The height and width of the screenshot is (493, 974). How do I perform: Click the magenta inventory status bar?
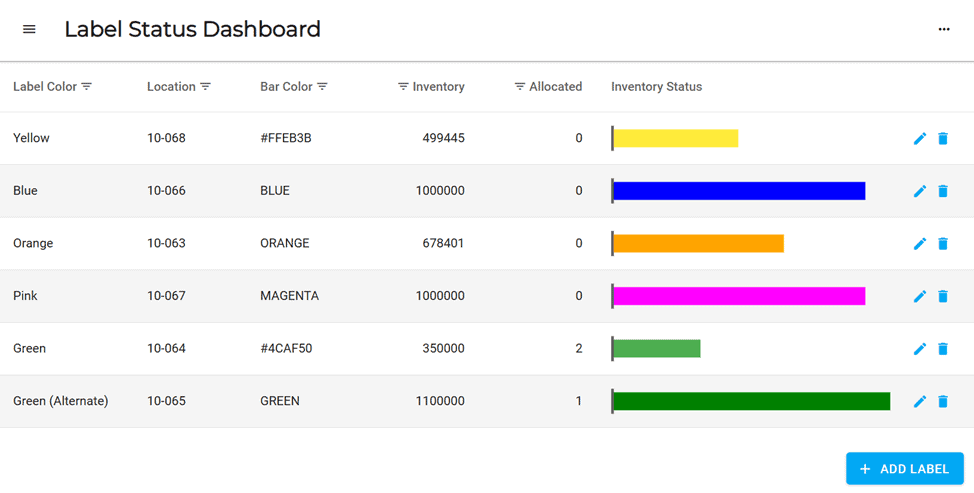point(738,296)
